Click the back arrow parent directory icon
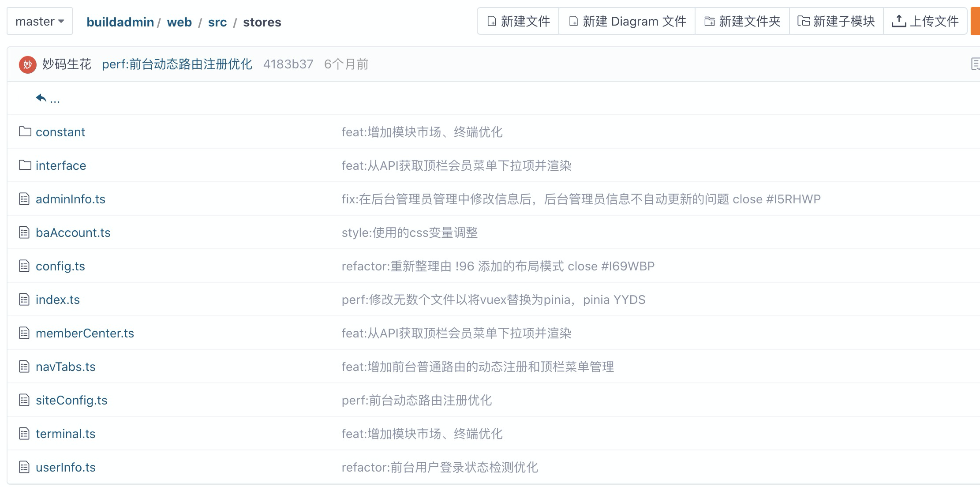Image resolution: width=980 pixels, height=487 pixels. [41, 98]
